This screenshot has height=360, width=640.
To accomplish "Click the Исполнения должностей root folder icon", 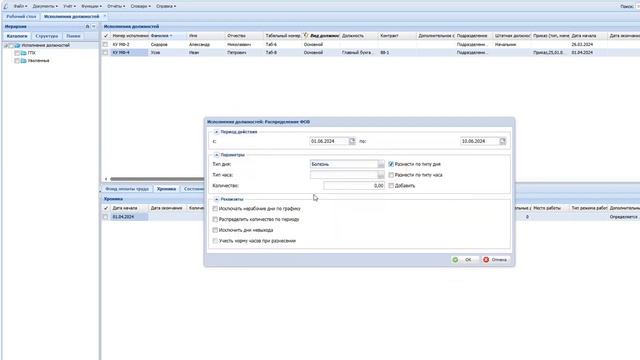I will tap(18, 45).
